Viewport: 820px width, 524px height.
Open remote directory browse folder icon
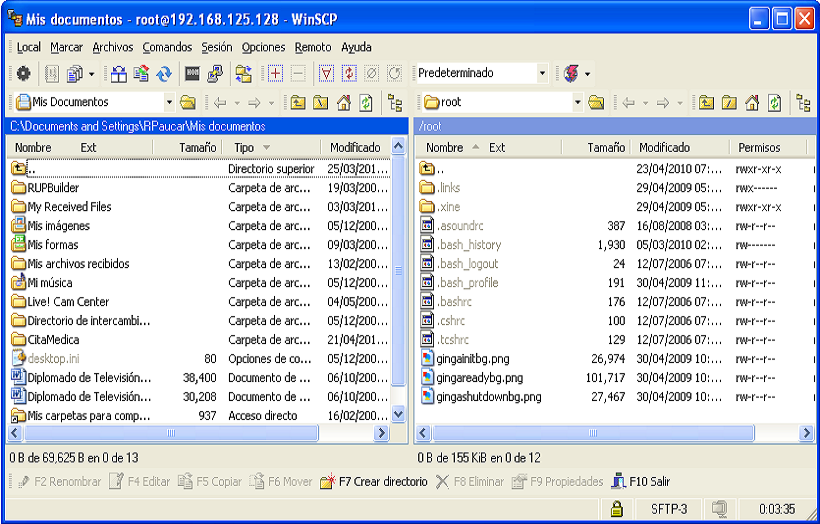click(x=596, y=102)
